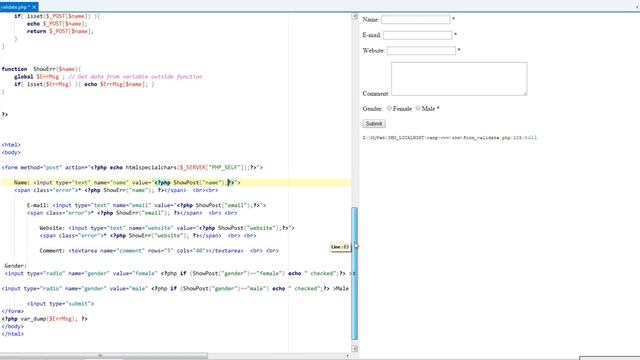Click the 'function ShowErr($name){' line

[41, 69]
